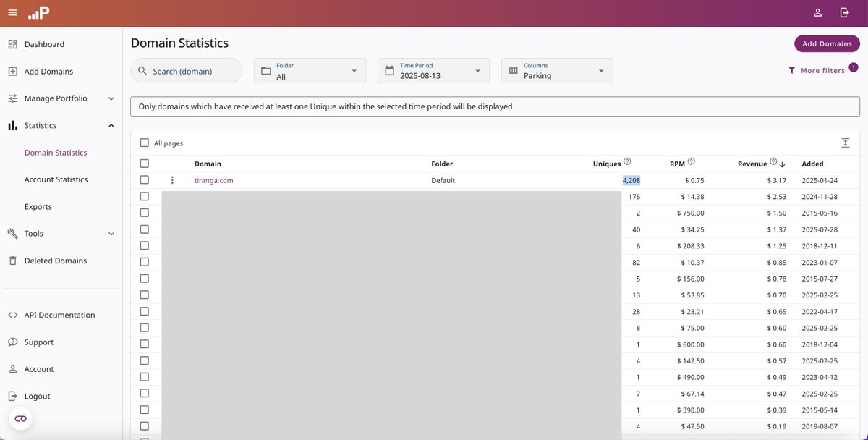The height and width of the screenshot is (440, 868).
Task: Click the round widget button at the sidebar bottom
Action: coord(20,418)
